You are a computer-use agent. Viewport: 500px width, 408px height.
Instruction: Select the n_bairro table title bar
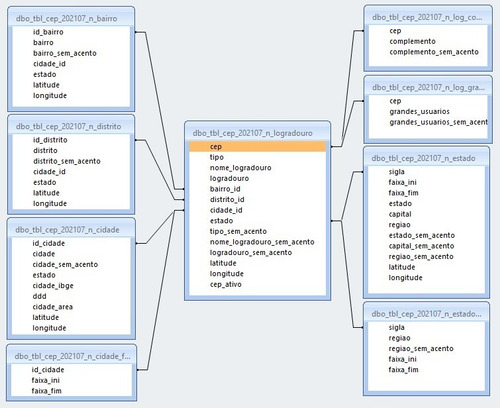(71, 18)
